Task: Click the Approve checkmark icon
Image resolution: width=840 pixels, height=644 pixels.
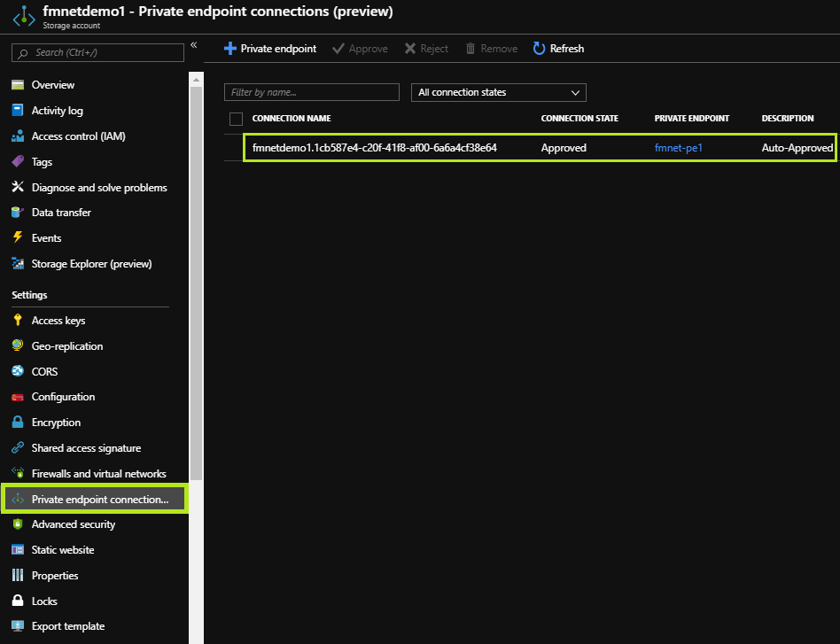Action: point(338,49)
